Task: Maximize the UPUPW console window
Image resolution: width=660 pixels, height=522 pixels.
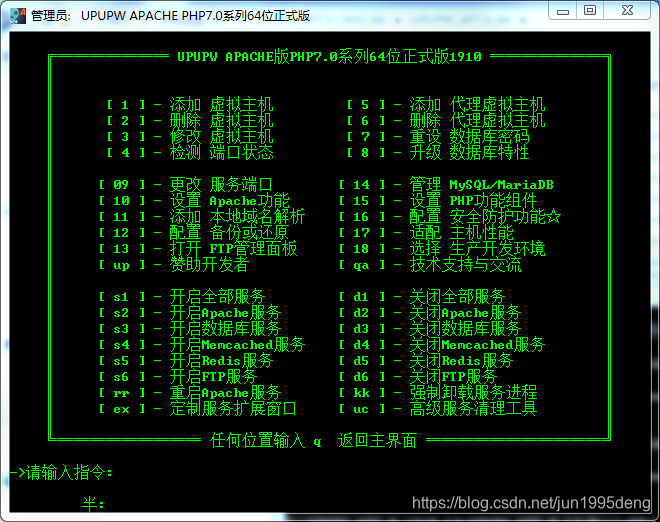Action: 590,11
